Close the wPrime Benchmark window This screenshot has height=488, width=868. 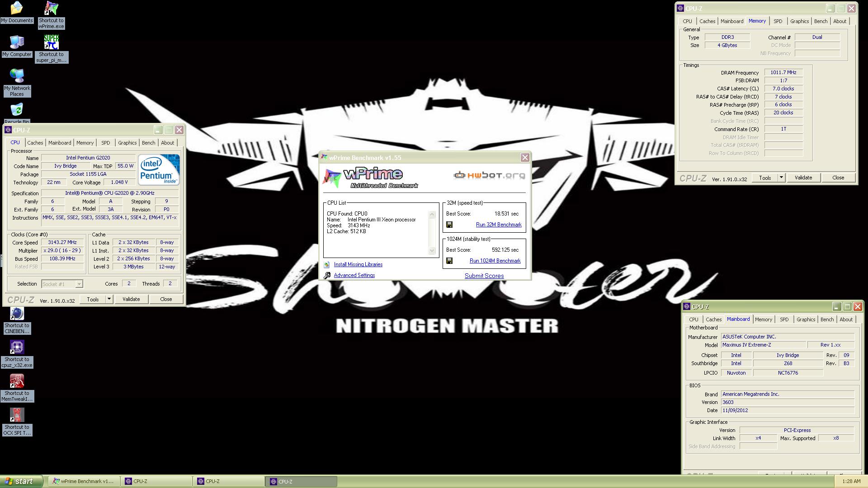(x=525, y=157)
